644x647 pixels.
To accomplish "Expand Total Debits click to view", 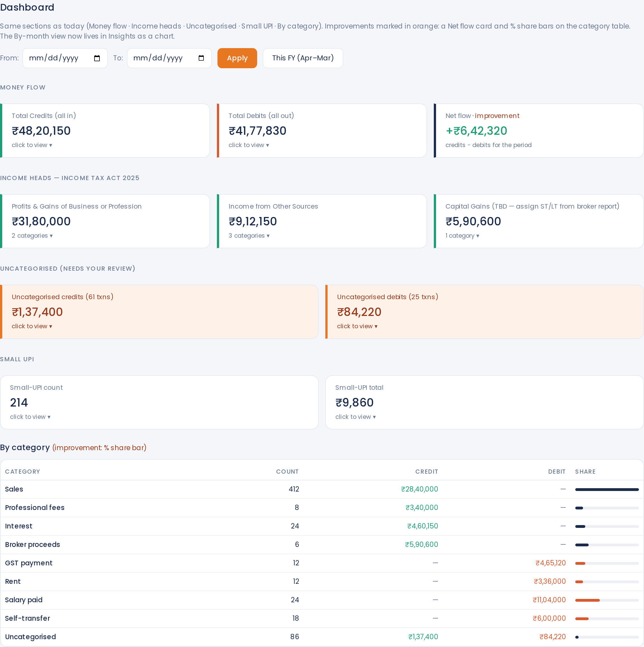I will click(249, 145).
